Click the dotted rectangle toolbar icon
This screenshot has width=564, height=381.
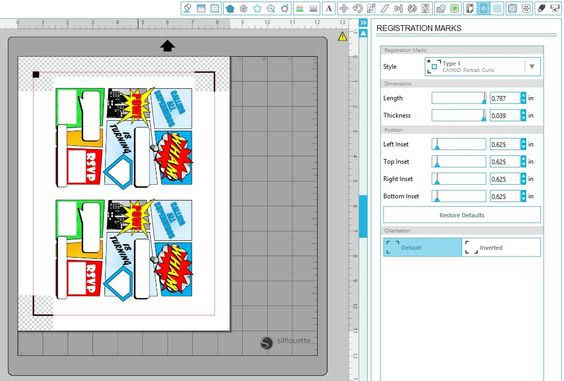215,8
